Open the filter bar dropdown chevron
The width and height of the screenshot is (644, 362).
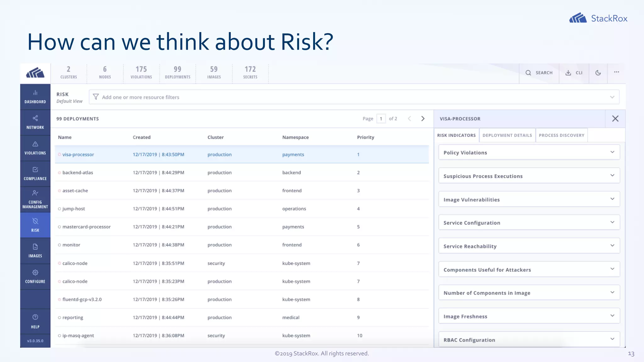(612, 97)
